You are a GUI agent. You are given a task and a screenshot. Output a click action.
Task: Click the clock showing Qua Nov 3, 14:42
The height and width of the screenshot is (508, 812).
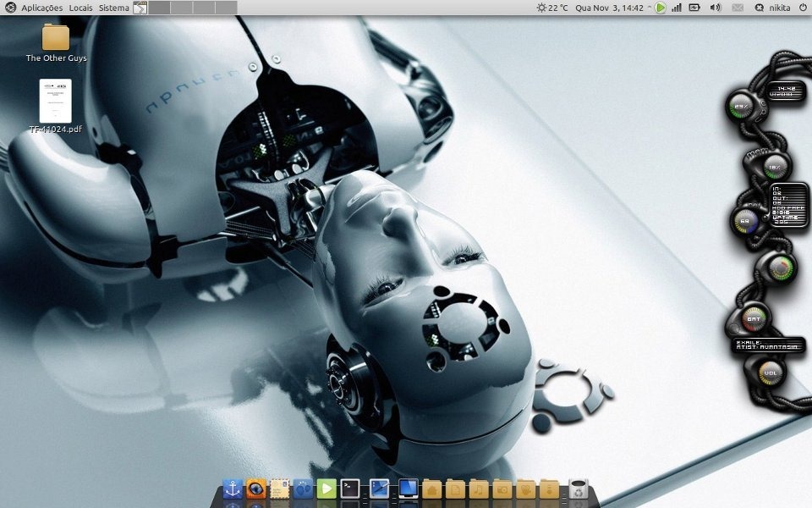[x=609, y=8]
